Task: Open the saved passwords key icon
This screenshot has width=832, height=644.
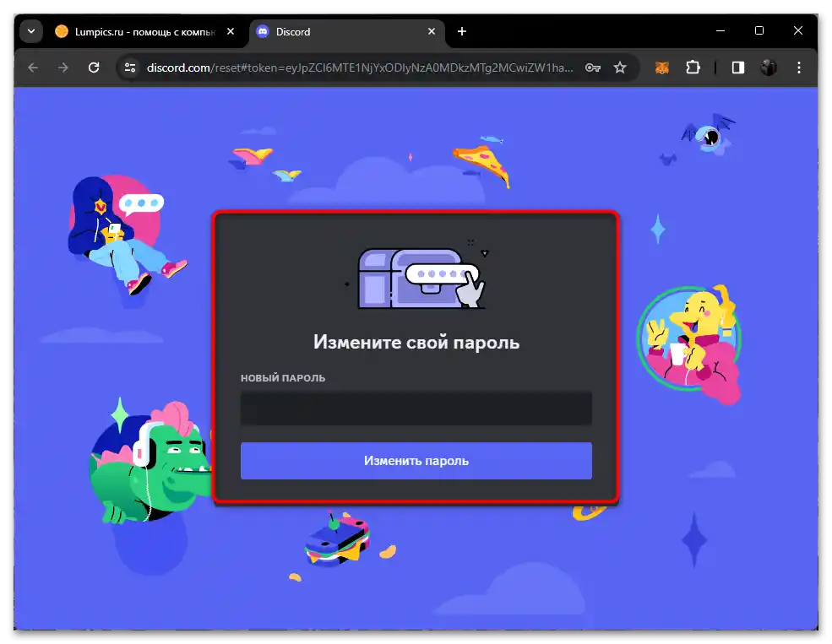Action: point(593,68)
